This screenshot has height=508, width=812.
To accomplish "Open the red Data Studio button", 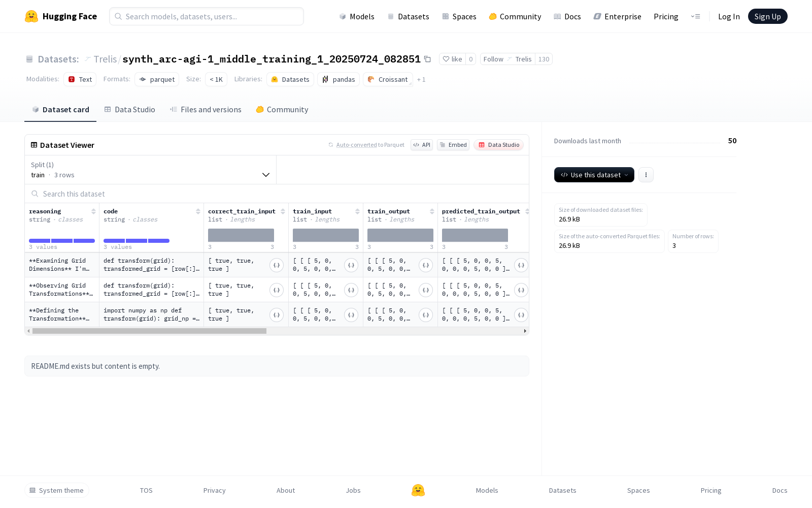I will [499, 145].
